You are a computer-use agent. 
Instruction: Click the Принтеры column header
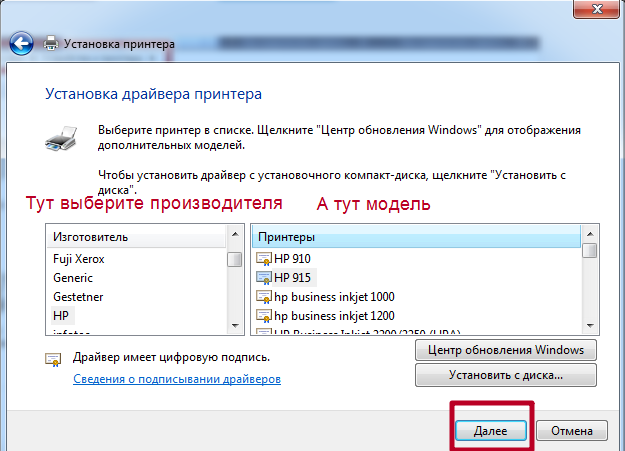(416, 237)
